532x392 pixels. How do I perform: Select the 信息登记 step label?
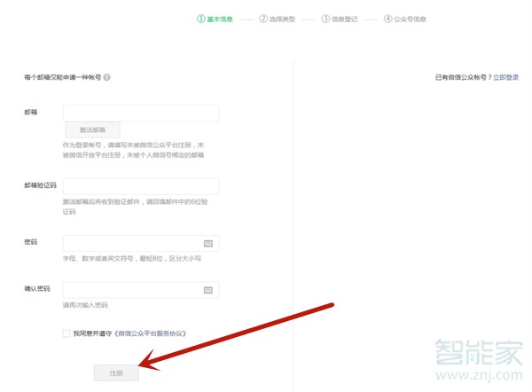pyautogui.click(x=344, y=18)
